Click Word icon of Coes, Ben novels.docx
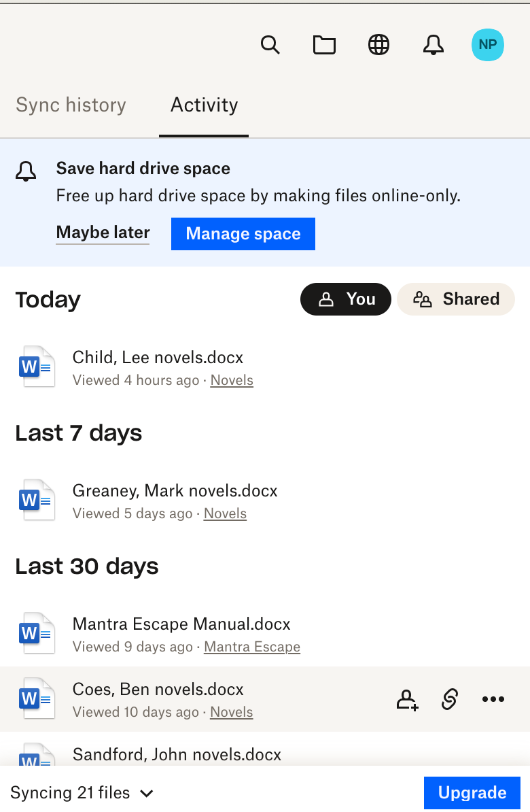 tap(37, 698)
